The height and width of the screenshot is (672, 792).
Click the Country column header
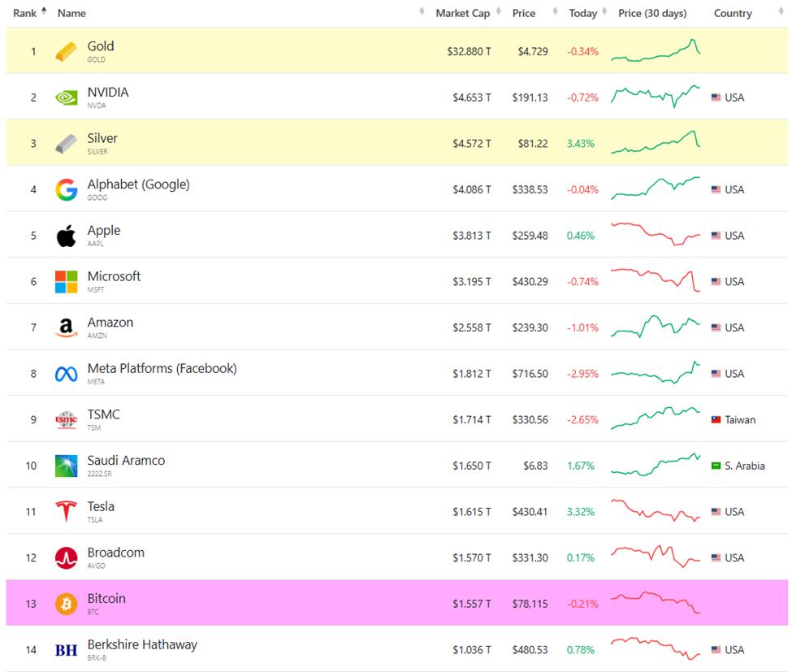click(x=734, y=13)
